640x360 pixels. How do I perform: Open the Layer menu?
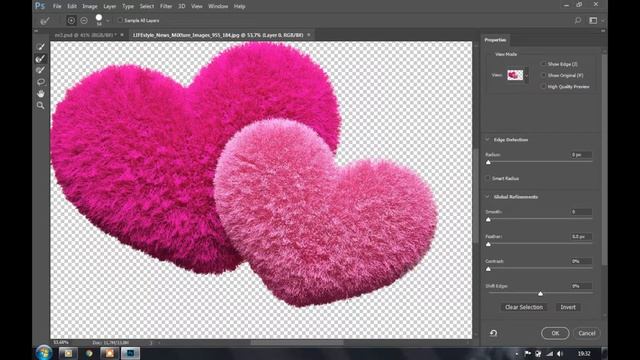tap(109, 6)
